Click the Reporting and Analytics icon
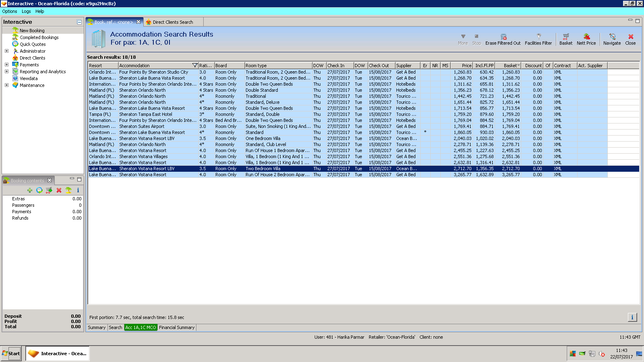644x362 pixels. tap(15, 72)
